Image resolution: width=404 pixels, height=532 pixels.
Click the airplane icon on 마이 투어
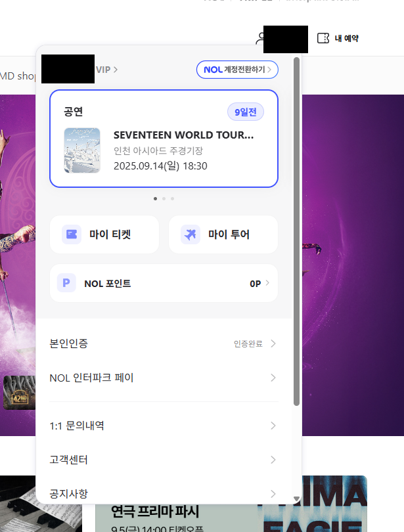coord(191,234)
